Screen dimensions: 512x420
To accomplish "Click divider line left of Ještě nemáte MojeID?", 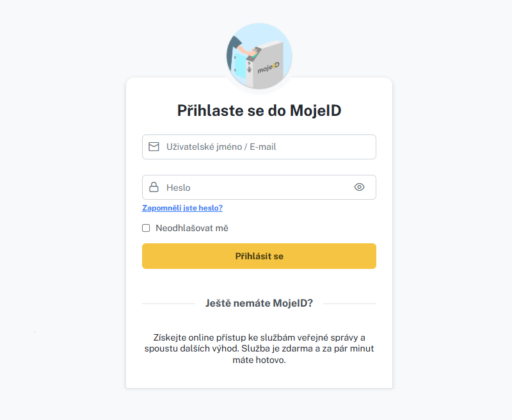I will click(168, 303).
